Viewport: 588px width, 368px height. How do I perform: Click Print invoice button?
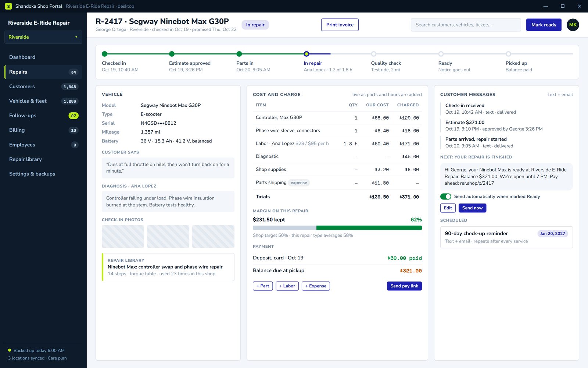pos(340,25)
